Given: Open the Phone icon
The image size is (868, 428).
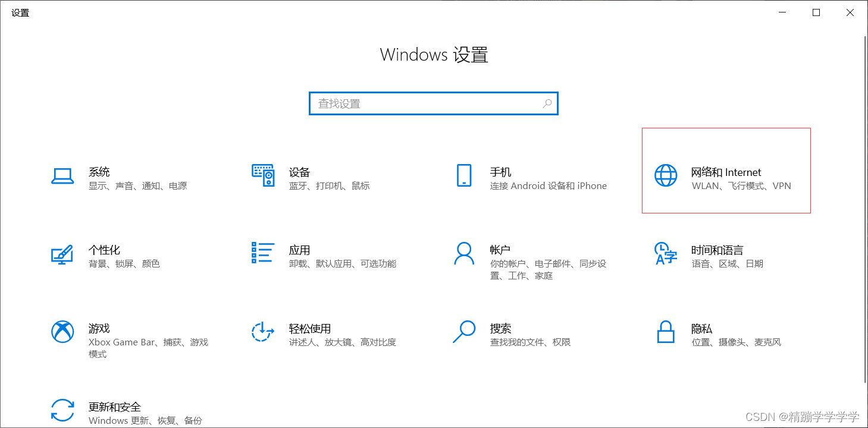Looking at the screenshot, I should (464, 175).
